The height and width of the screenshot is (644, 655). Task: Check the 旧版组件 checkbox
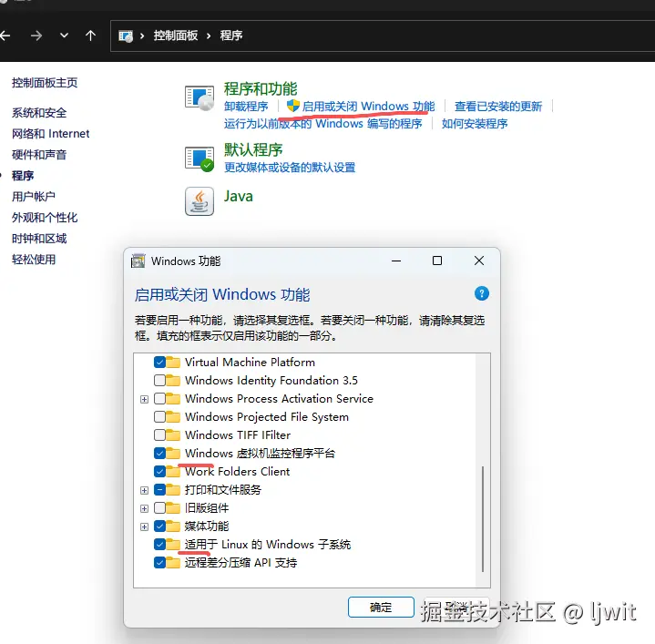[159, 508]
